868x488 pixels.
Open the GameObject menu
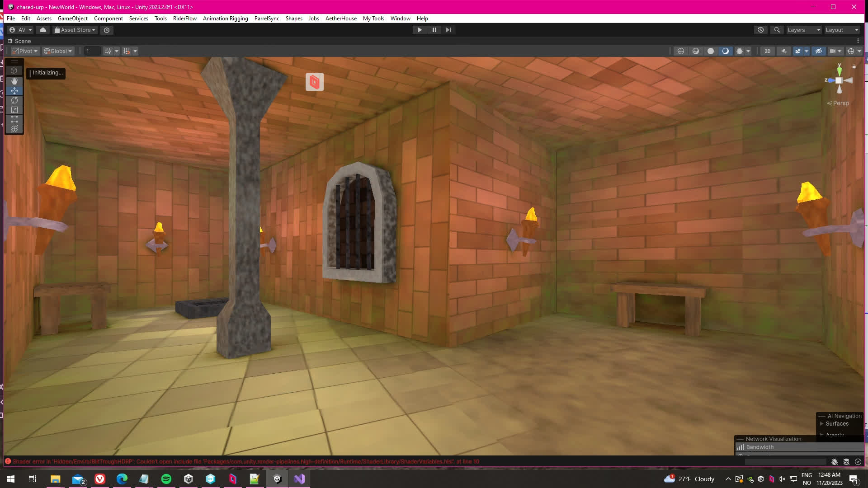tap(72, 19)
